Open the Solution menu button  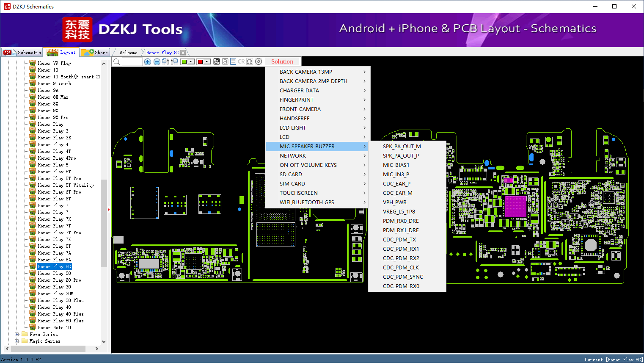point(282,61)
